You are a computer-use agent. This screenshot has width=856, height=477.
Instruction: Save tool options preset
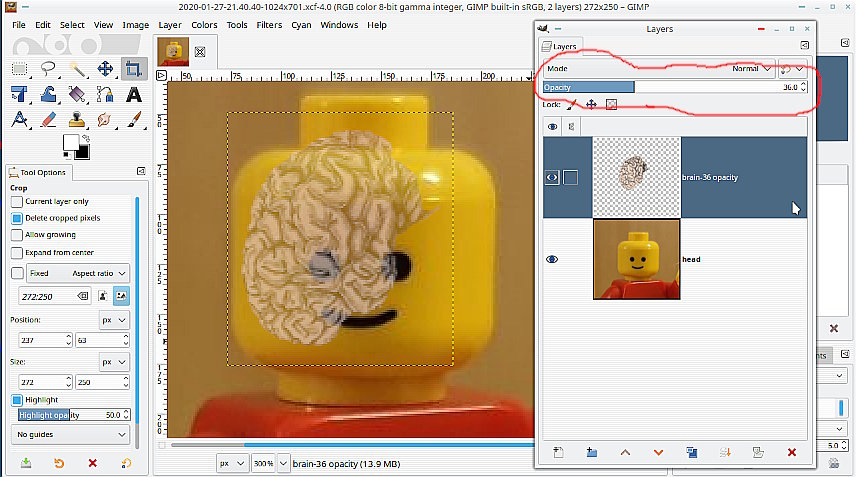(x=26, y=463)
